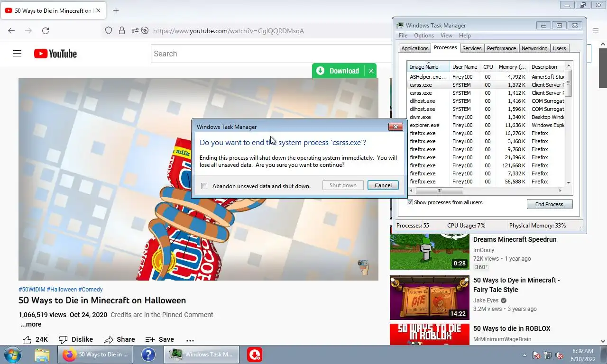The width and height of the screenshot is (607, 364).
Task: Sort processes by the User Name column header
Action: [x=465, y=67]
